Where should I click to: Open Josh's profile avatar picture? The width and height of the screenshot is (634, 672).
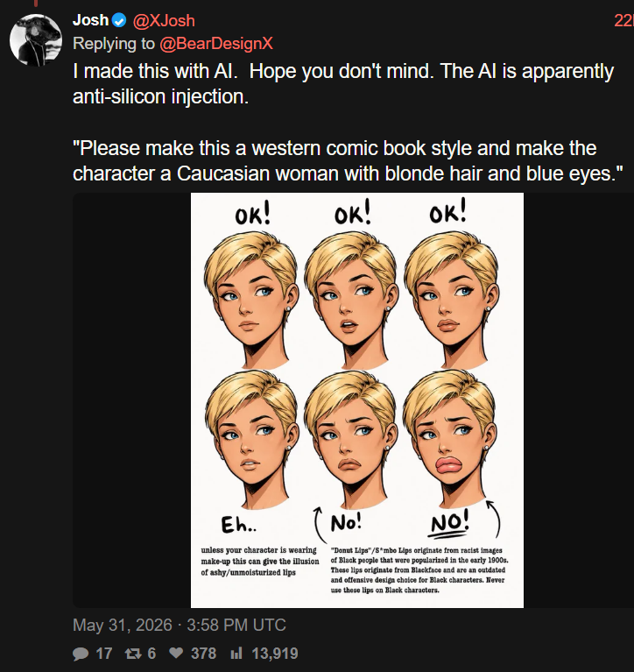(x=36, y=40)
